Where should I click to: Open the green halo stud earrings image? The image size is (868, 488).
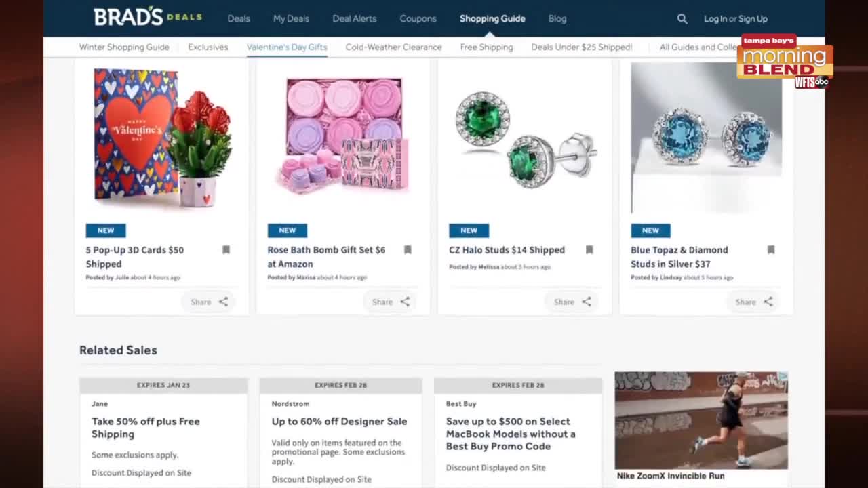(x=525, y=139)
